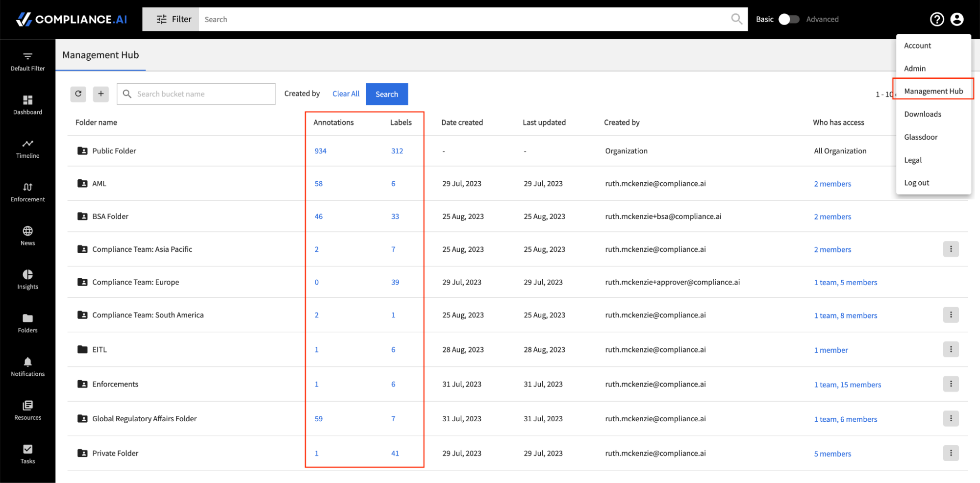Create a new bucket with the plus icon
The width and height of the screenshot is (980, 483).
coord(101,94)
